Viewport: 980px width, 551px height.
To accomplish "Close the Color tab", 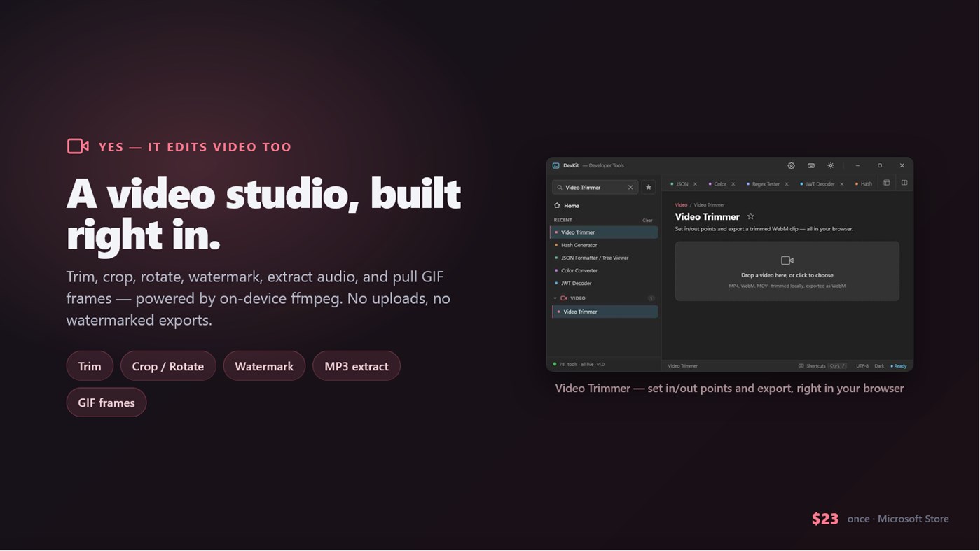I will pos(733,184).
